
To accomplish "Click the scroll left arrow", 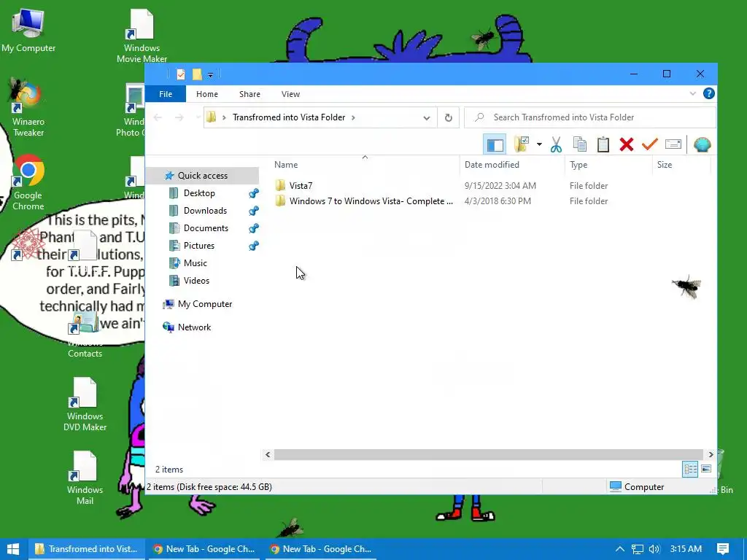I will tap(268, 455).
